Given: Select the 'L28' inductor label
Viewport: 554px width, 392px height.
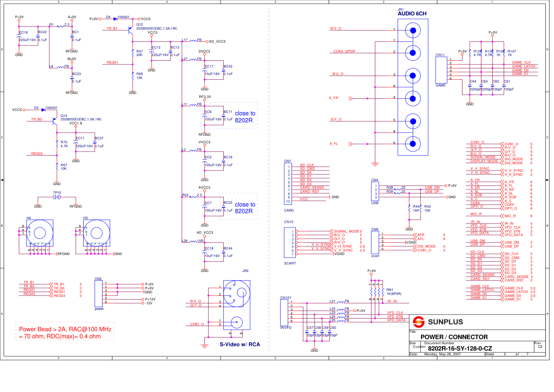Looking at the screenshot, I should (185, 241).
